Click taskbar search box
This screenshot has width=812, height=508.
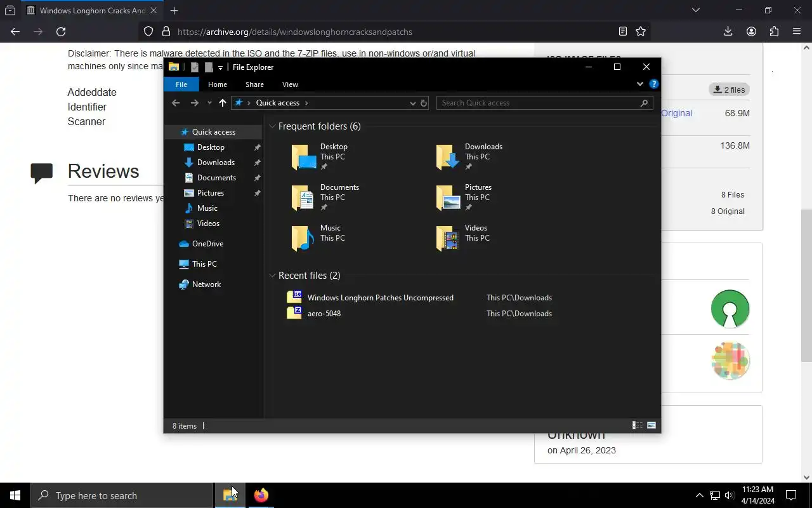point(122,495)
